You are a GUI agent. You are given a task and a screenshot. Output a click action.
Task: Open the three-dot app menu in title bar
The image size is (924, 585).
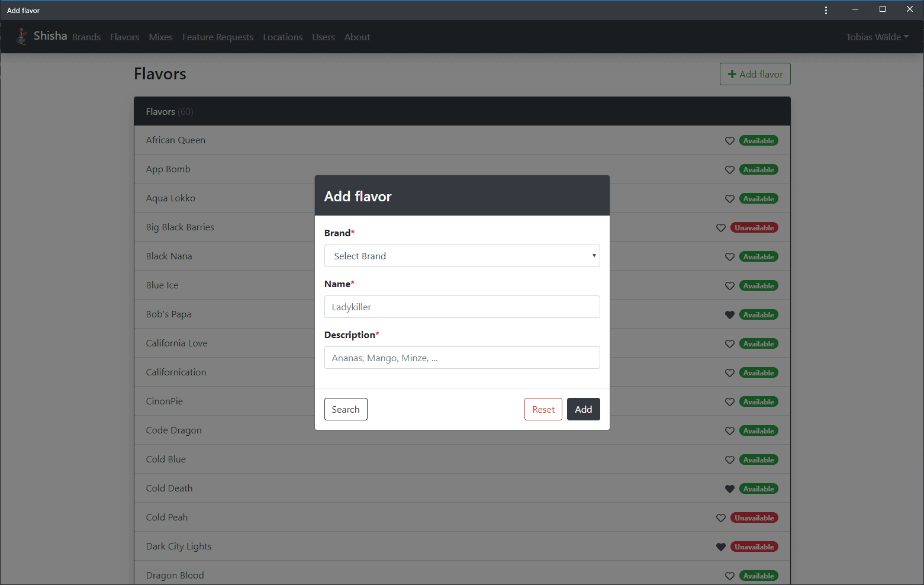[x=826, y=10]
